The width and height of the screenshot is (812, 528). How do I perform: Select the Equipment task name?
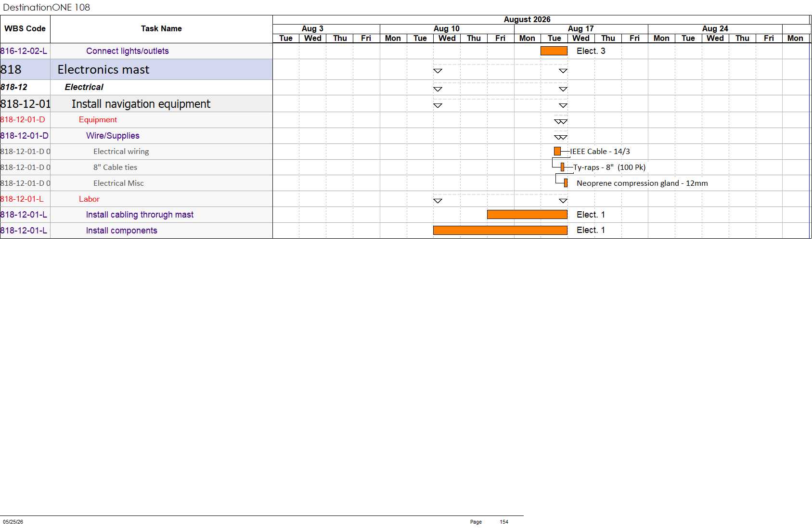[x=98, y=120]
